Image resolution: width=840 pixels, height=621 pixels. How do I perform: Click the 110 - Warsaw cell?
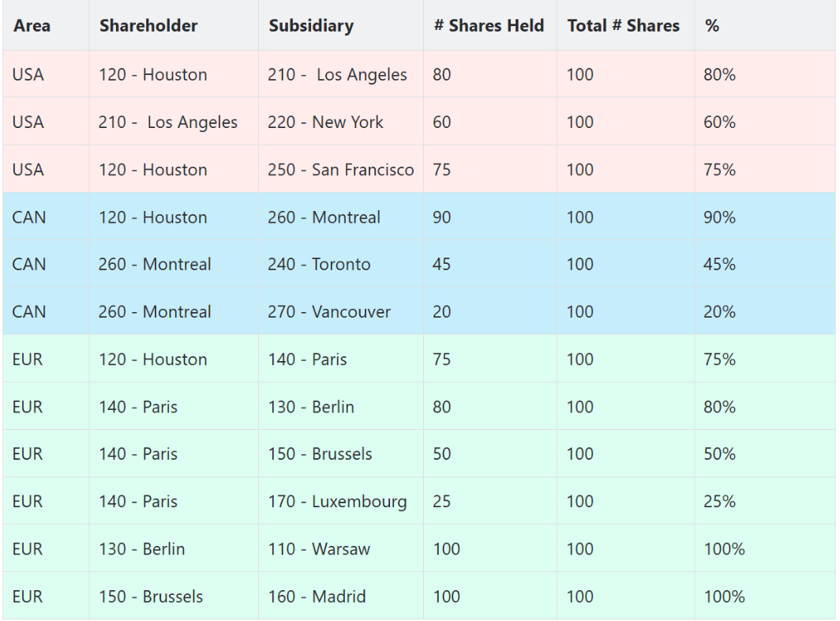click(341, 548)
